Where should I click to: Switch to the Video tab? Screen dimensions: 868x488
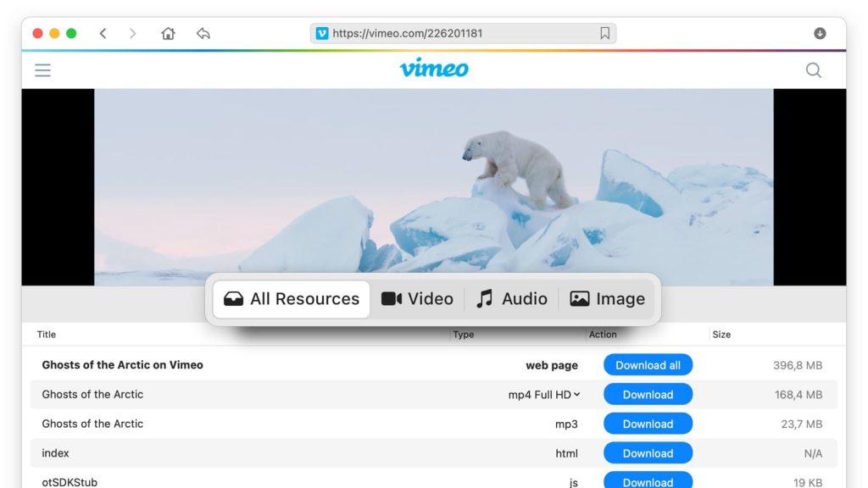pos(417,299)
